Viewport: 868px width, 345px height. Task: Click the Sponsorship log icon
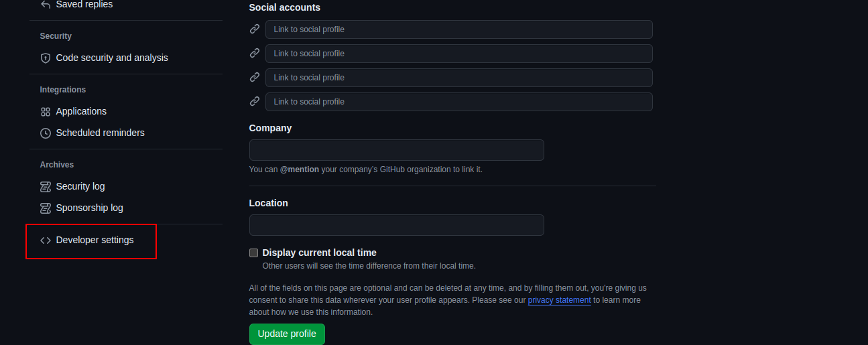click(x=46, y=208)
